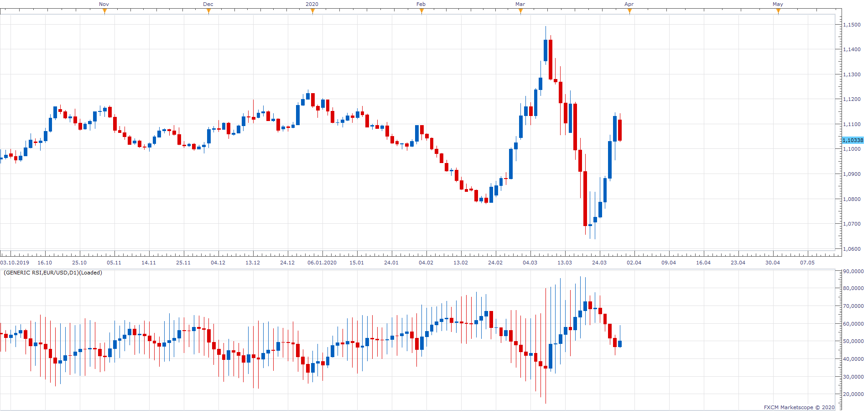This screenshot has height=411, width=868.
Task: Click the 04.03 date axis label
Action: 530,263
